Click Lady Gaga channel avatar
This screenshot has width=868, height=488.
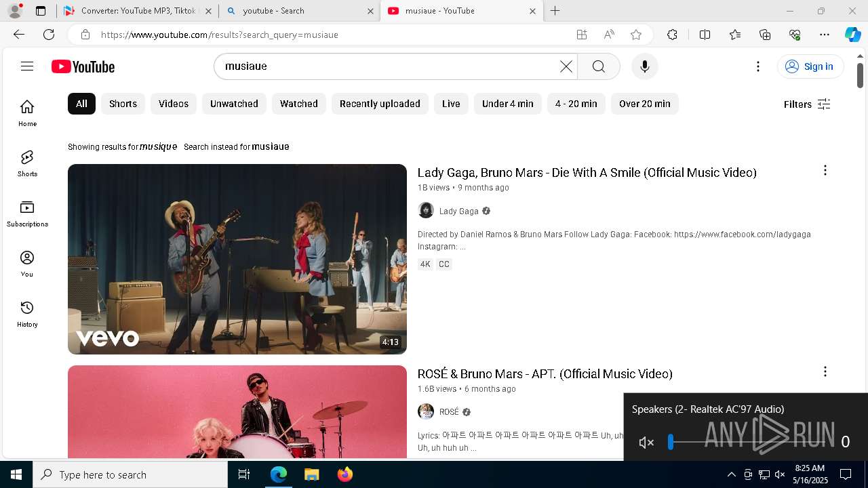tap(426, 211)
